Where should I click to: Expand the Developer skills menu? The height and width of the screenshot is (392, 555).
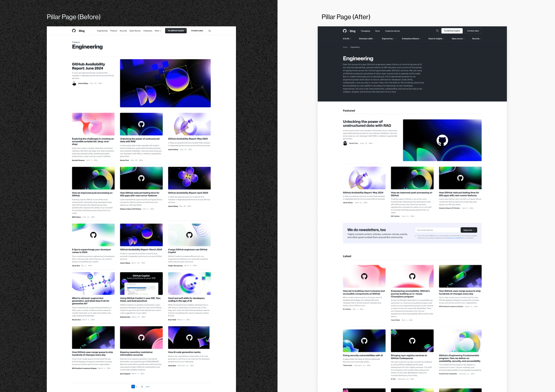pyautogui.click(x=366, y=39)
